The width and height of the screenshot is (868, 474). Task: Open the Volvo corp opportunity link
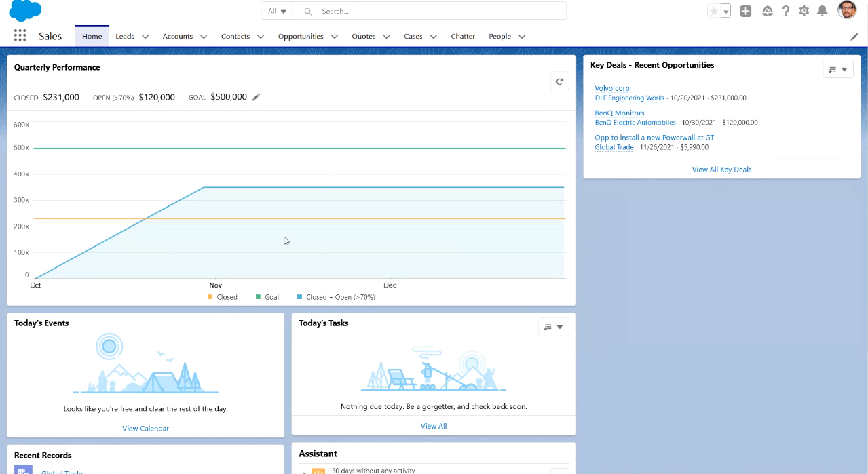(611, 88)
